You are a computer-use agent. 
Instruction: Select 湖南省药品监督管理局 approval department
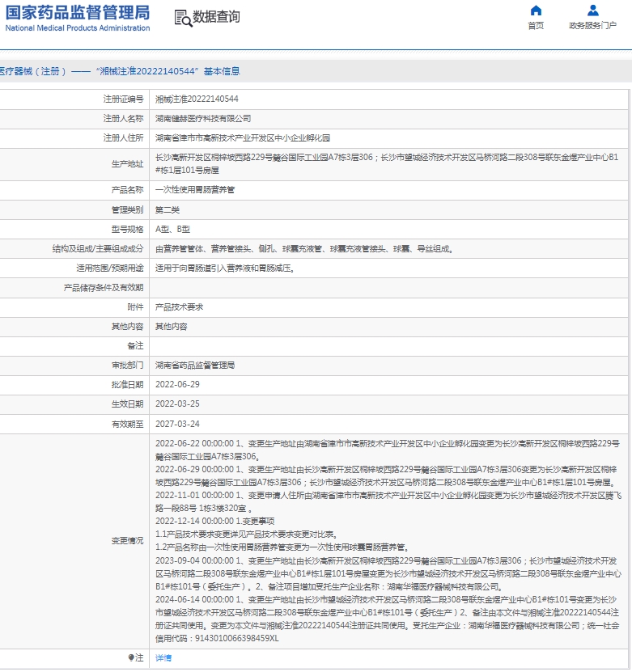[x=195, y=366]
